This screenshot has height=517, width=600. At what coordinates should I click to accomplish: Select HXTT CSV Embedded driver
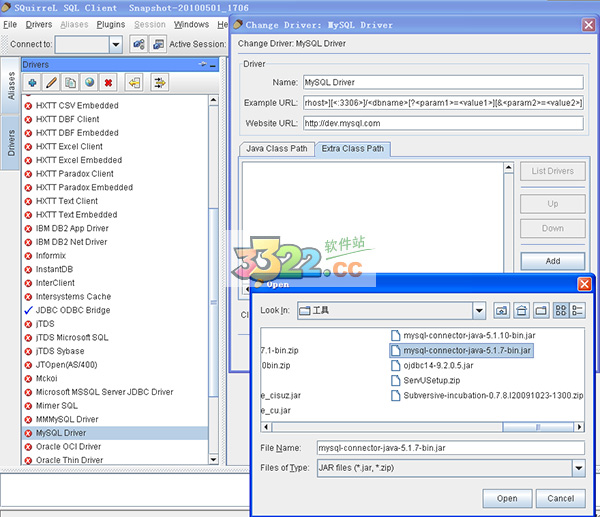115,106
